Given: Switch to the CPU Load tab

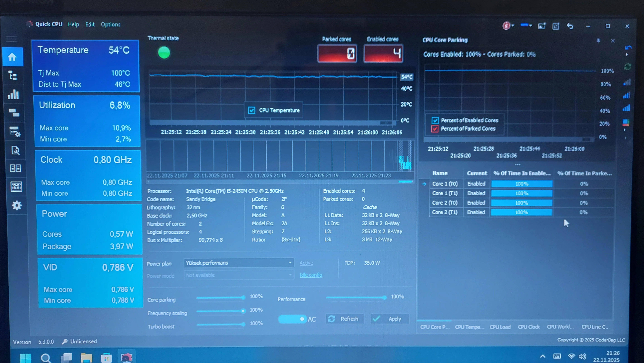Looking at the screenshot, I should [x=500, y=327].
